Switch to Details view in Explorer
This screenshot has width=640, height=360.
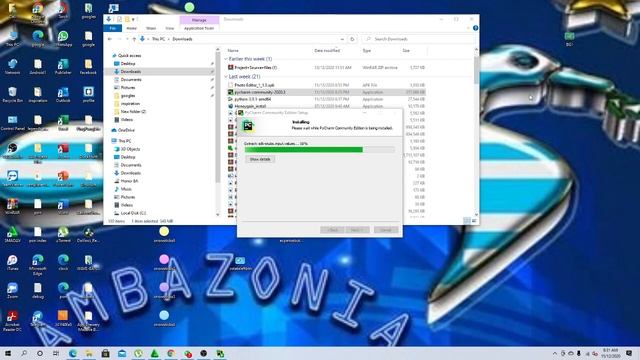[x=467, y=221]
